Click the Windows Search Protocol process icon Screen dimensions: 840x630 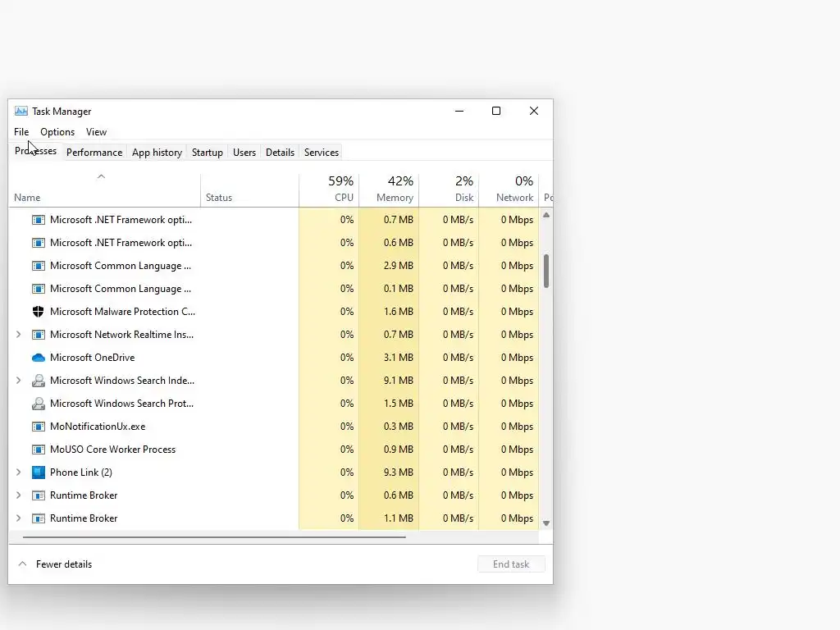point(38,404)
